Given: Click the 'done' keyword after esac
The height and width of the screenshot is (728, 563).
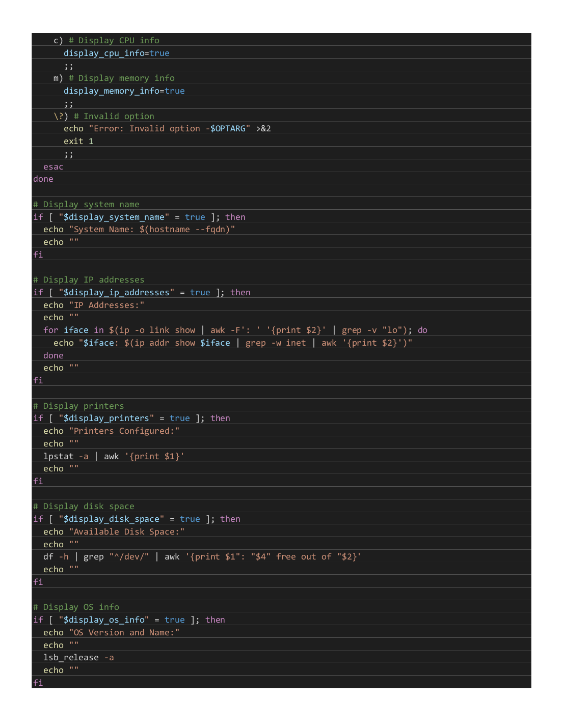Looking at the screenshot, I should (43, 179).
